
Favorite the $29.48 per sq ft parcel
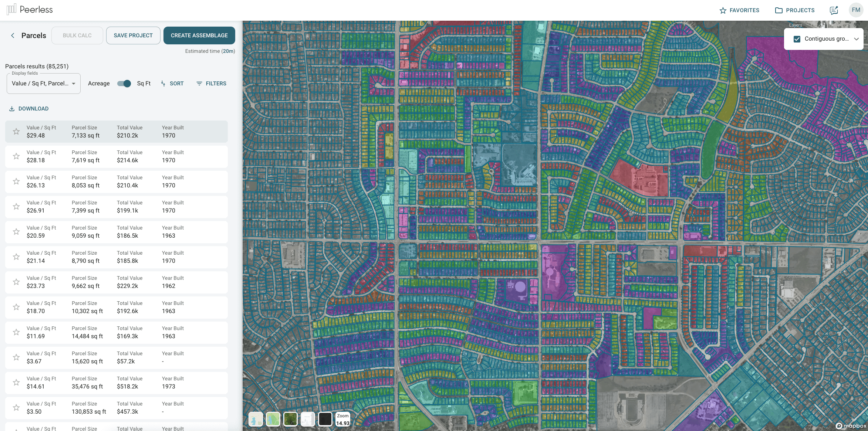[x=16, y=132]
